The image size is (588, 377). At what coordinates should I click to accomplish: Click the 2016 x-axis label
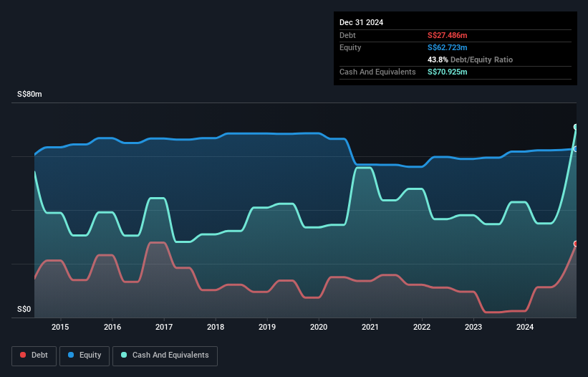coord(112,327)
